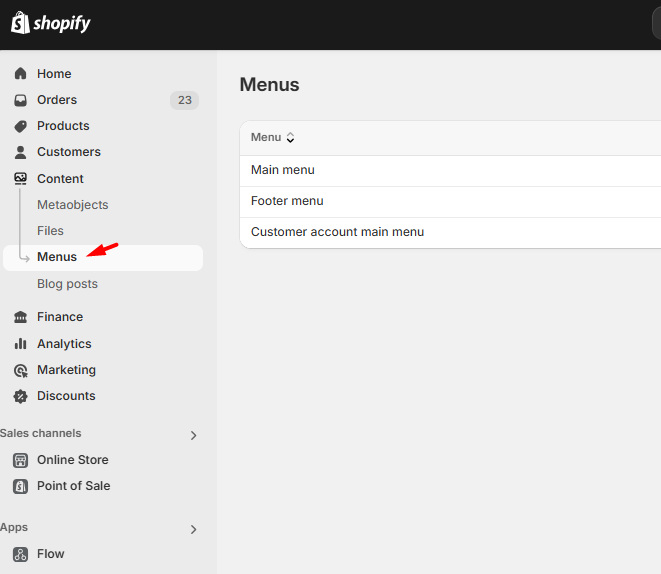The height and width of the screenshot is (574, 661).
Task: Click the Marketing target icon
Action: pyautogui.click(x=20, y=370)
